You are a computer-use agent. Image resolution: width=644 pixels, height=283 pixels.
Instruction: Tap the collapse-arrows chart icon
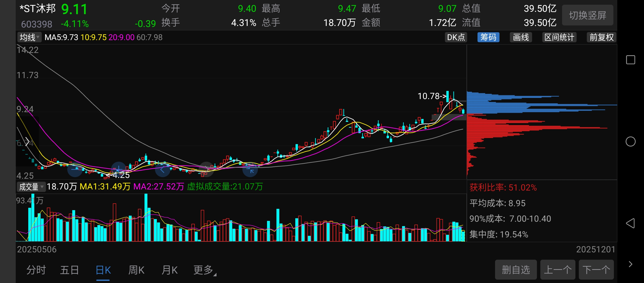pyautogui.click(x=250, y=170)
